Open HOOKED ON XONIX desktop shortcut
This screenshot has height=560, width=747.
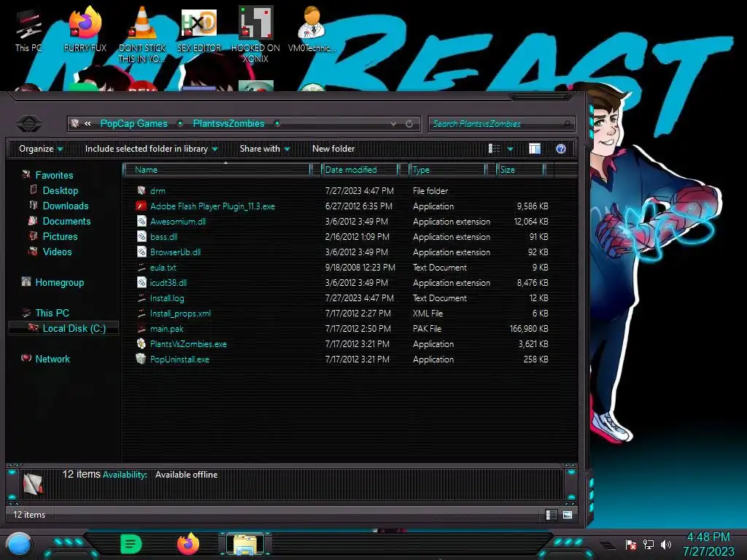[255, 34]
